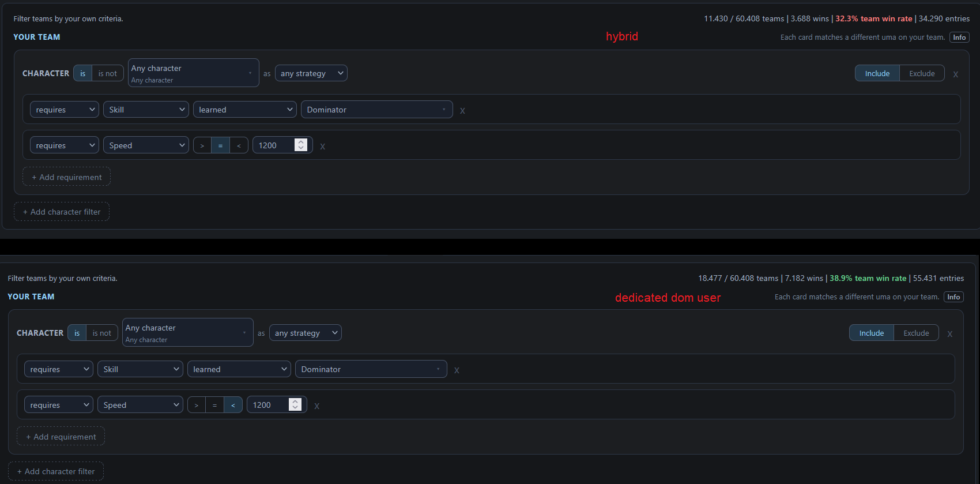This screenshot has height=484, width=980.
Task: Increase speed value in upper 1200 stepper
Action: pyautogui.click(x=300, y=142)
